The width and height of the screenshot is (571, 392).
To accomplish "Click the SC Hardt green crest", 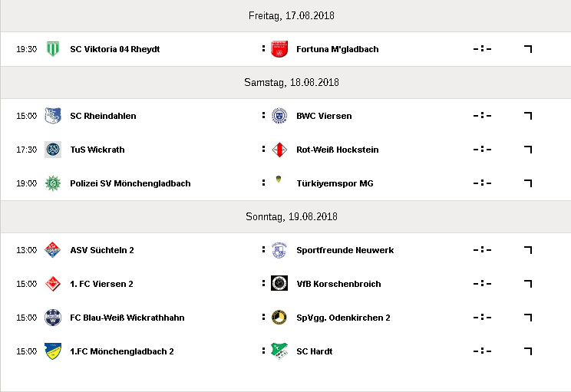I will (x=279, y=351).
